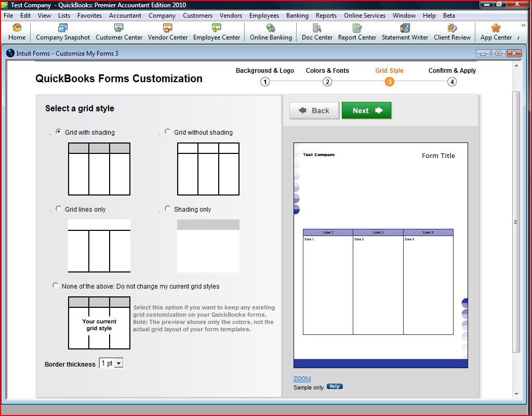The image size is (532, 416).
Task: Open the Online Services menu
Action: coord(365,16)
